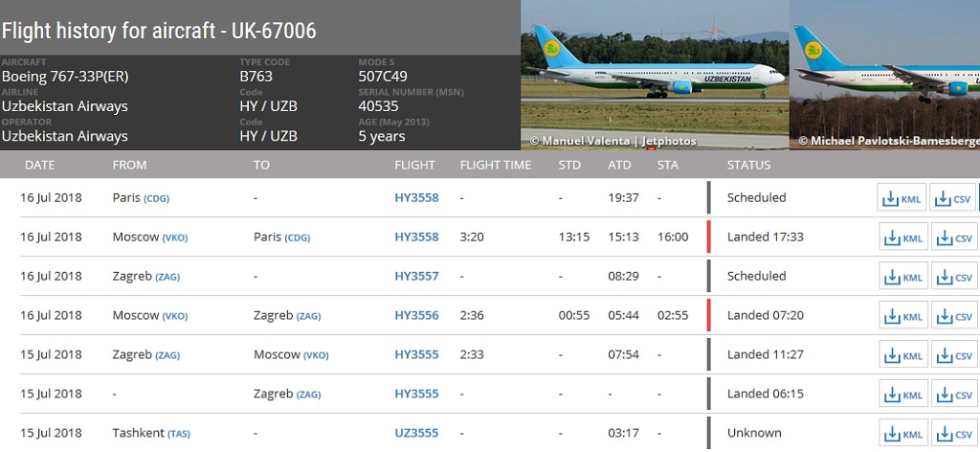The width and height of the screenshot is (980, 452).
Task: Click the HY3557 flight number
Action: coord(416,276)
